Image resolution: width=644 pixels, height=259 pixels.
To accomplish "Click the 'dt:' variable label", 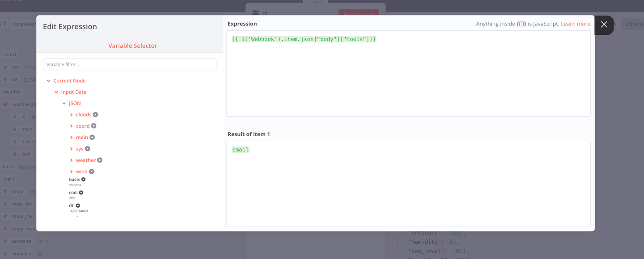I will pos(72,206).
